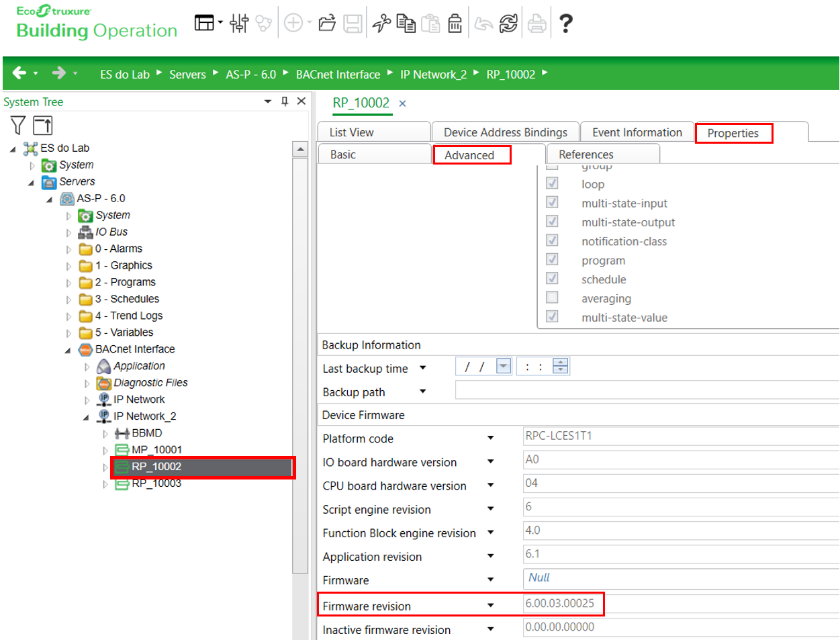Click the BBMD device icon in tree

[x=122, y=433]
